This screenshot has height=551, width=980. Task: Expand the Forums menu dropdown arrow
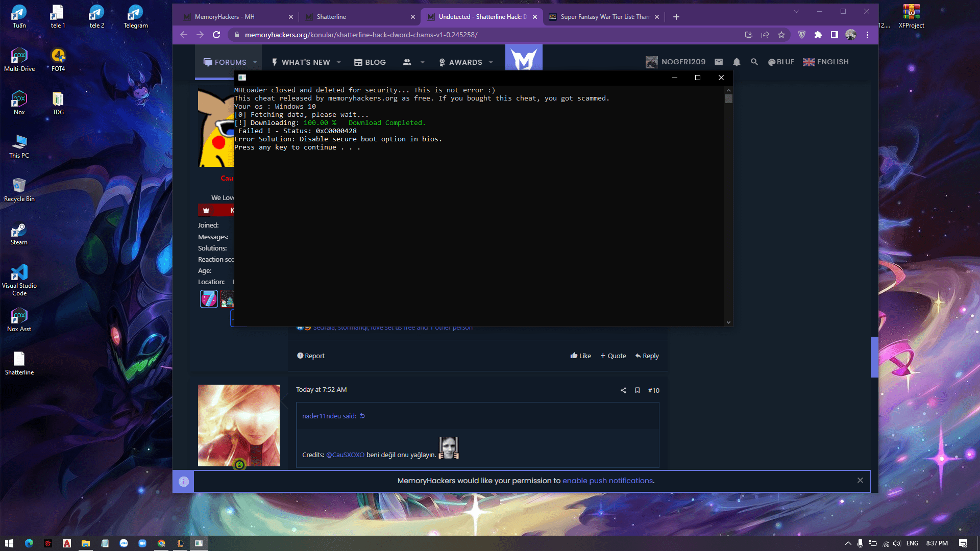[x=255, y=62]
